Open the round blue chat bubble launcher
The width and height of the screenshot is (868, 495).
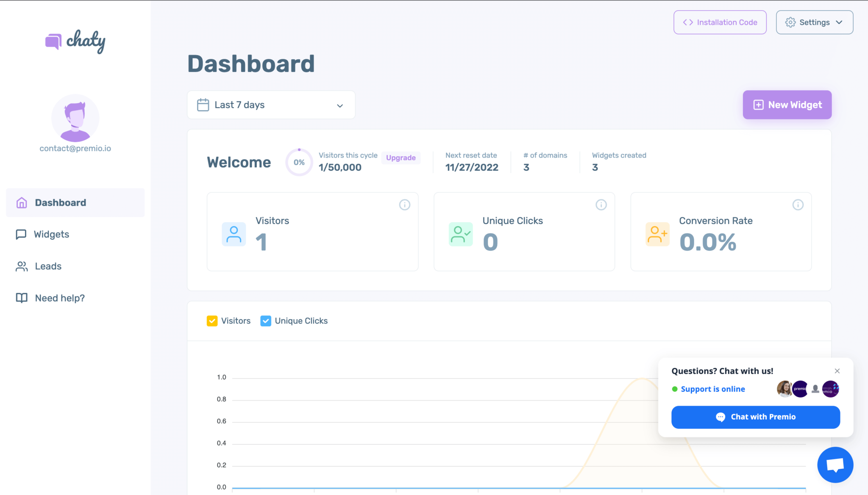[x=835, y=465]
